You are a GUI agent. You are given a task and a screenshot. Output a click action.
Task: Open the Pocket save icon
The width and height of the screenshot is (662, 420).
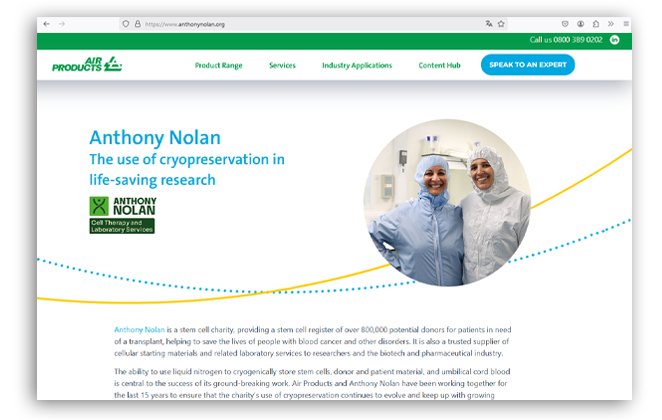pos(565,24)
